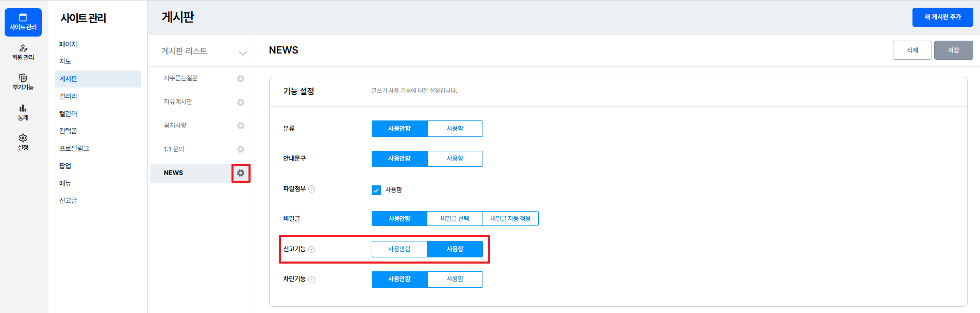Click gear icon beside 1:1 문의
This screenshot has width=980, height=313.
[x=241, y=149]
